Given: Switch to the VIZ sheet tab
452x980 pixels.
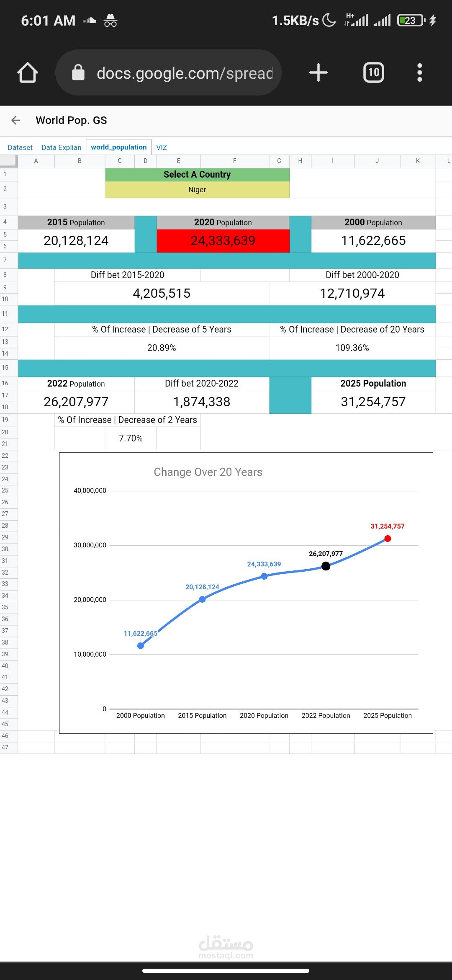Looking at the screenshot, I should [162, 147].
